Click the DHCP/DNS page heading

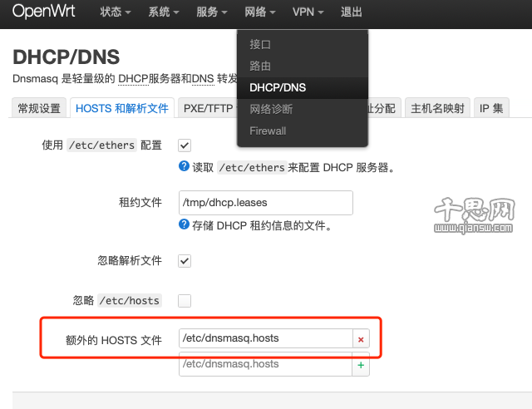pos(66,57)
